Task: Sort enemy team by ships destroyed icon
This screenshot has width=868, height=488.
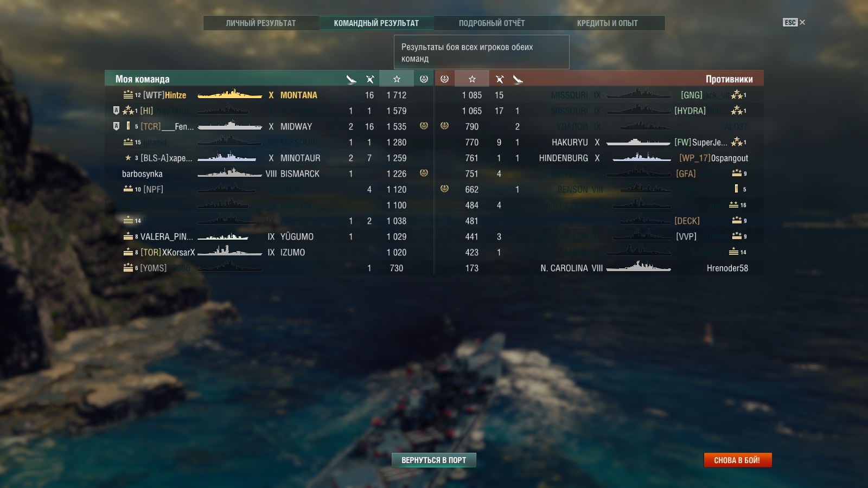Action: [500, 79]
